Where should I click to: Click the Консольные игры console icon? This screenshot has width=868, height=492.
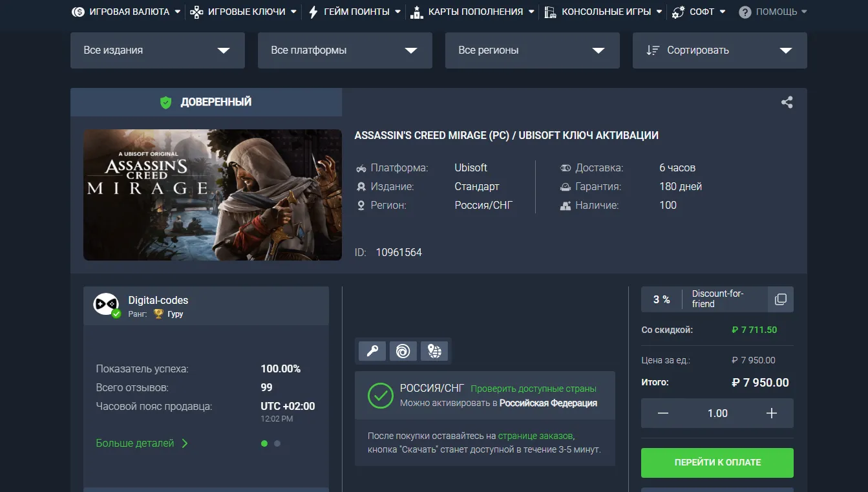tap(551, 12)
